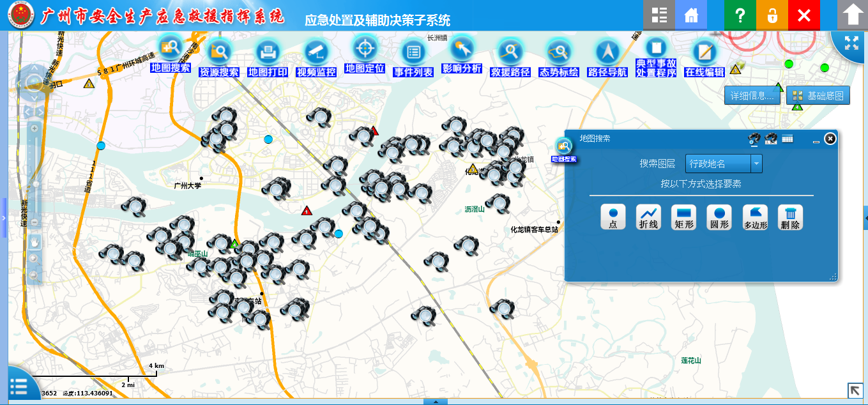Go to the next map extent
868x405 pixels.
[x=39, y=112]
